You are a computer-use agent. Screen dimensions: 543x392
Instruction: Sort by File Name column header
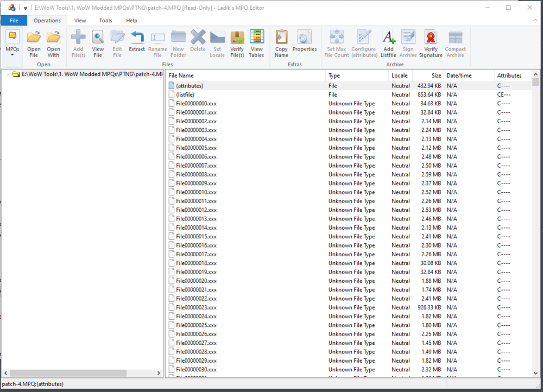tap(245, 75)
